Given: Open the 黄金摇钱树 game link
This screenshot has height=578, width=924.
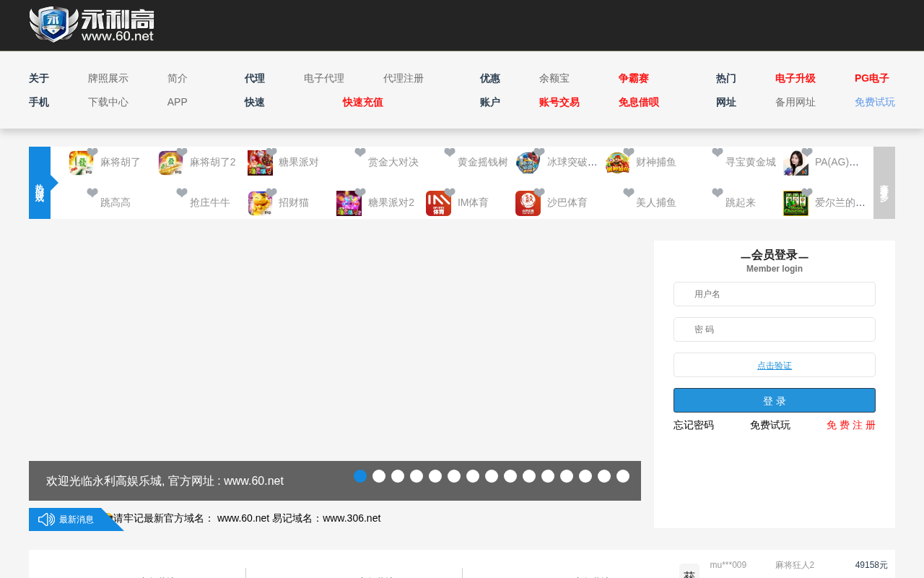Looking at the screenshot, I should 483,163.
